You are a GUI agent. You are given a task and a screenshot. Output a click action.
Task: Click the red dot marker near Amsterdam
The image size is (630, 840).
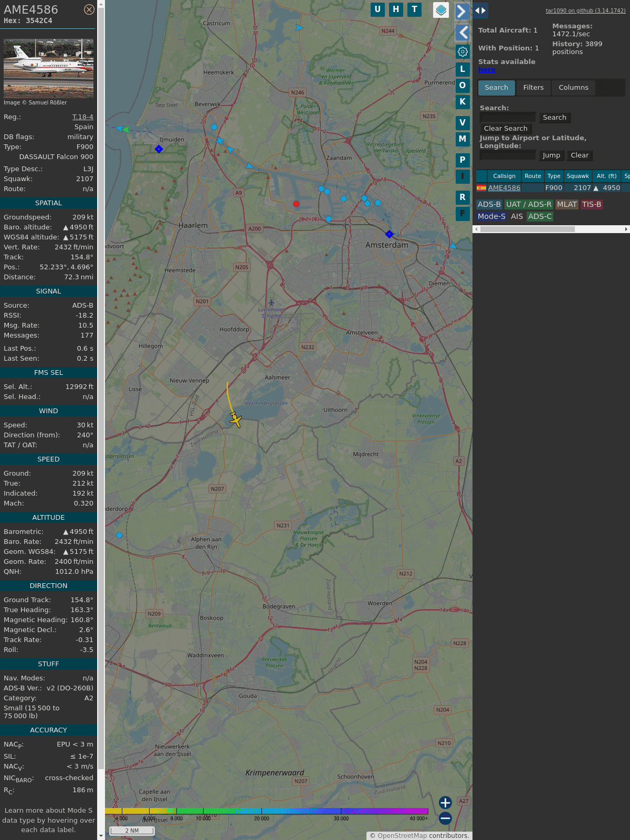(x=297, y=204)
